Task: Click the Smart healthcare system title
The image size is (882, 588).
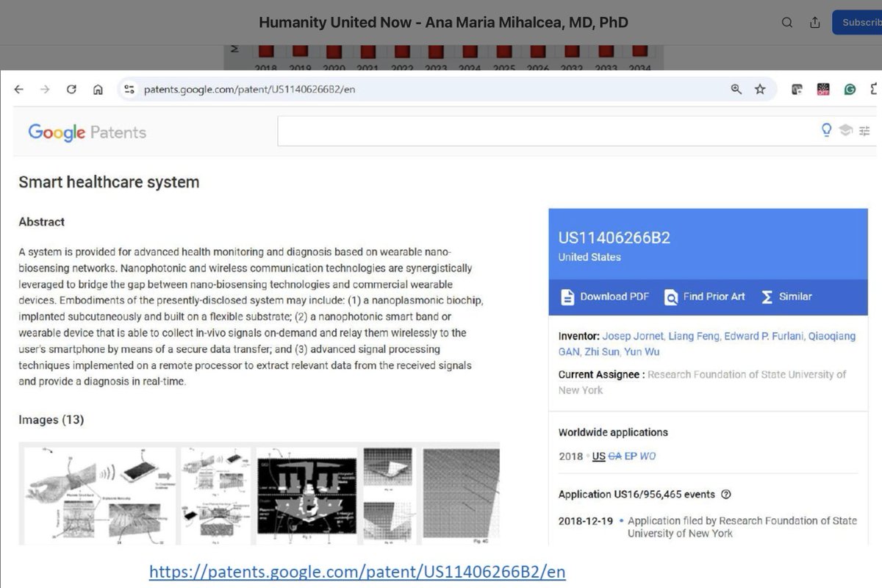Action: (x=109, y=182)
